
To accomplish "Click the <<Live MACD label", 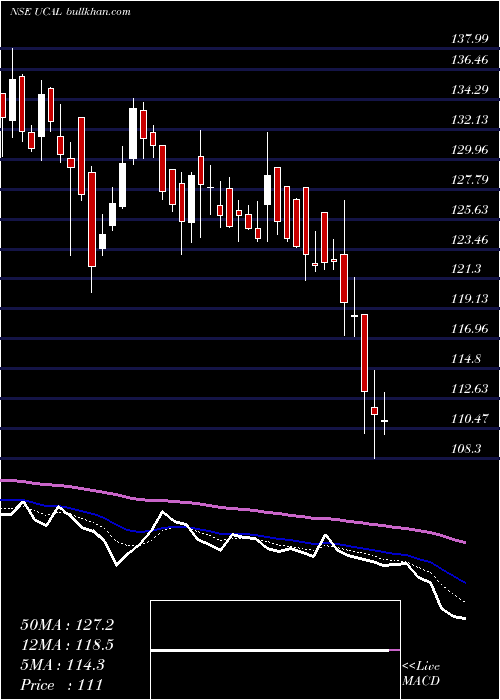I will pyautogui.click(x=421, y=673).
